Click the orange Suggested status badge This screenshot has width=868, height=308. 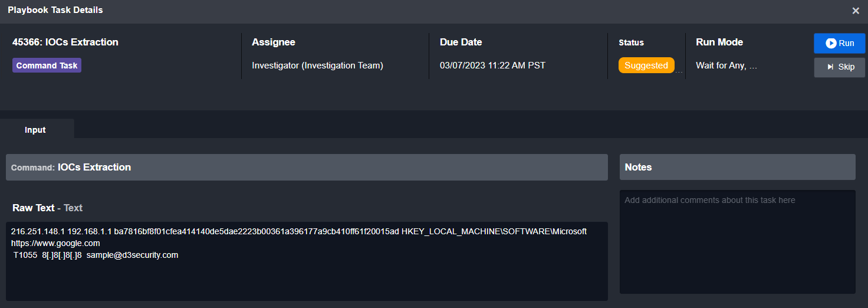point(646,65)
